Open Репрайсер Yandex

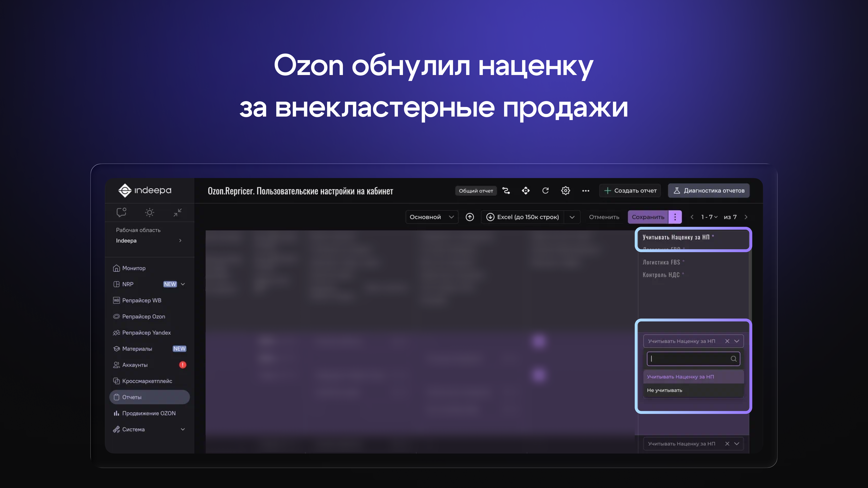(150, 333)
